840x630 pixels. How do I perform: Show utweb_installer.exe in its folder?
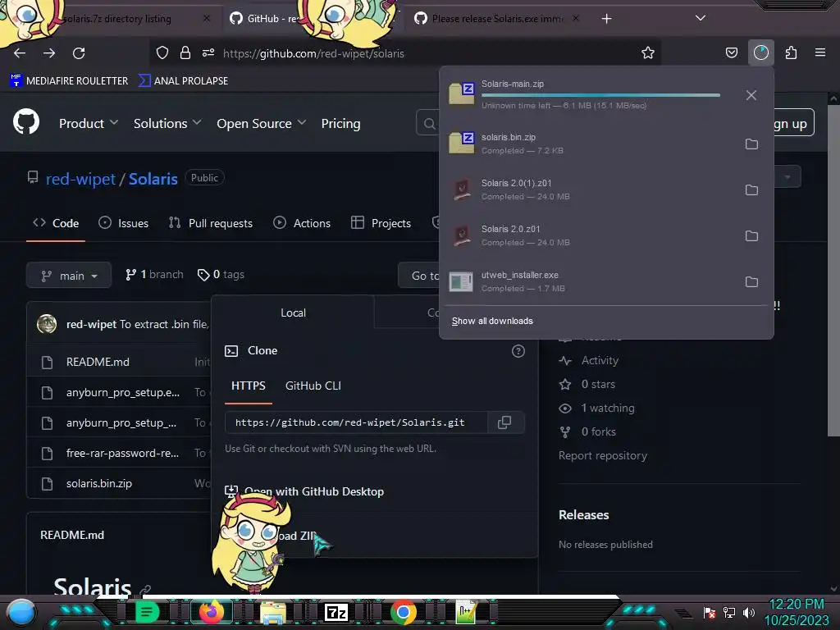coord(751,282)
